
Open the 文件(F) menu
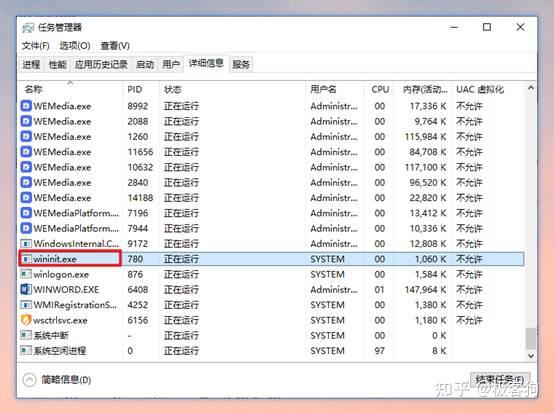35,46
